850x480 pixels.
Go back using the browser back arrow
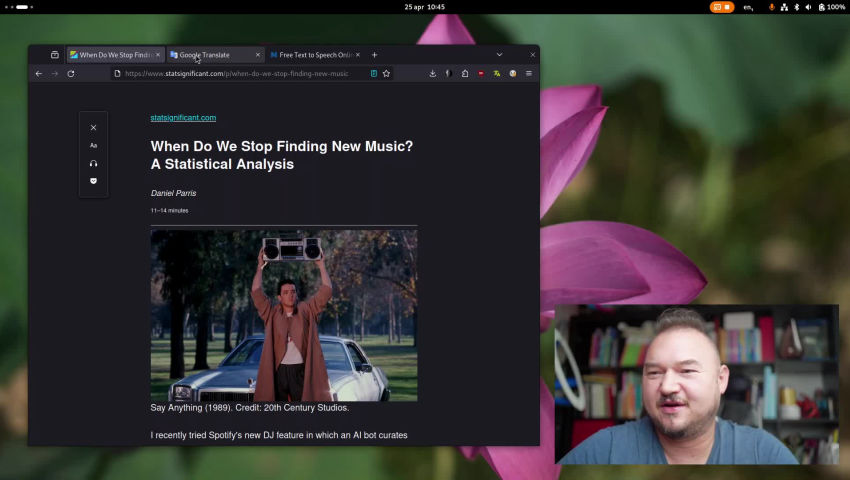pyautogui.click(x=38, y=74)
